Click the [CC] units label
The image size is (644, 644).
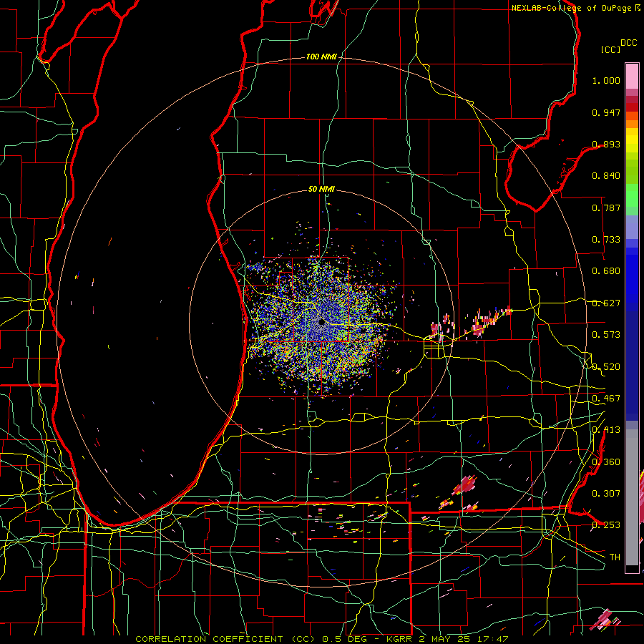(610, 49)
